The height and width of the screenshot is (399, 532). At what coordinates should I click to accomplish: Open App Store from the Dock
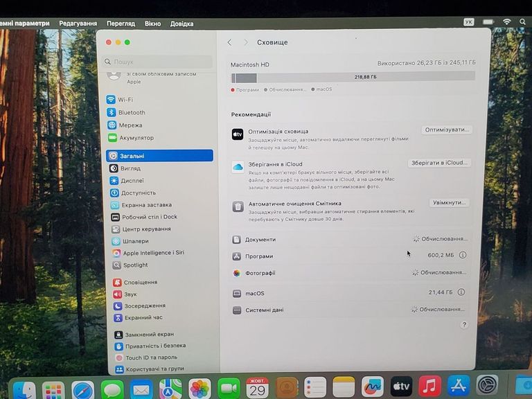459,385
